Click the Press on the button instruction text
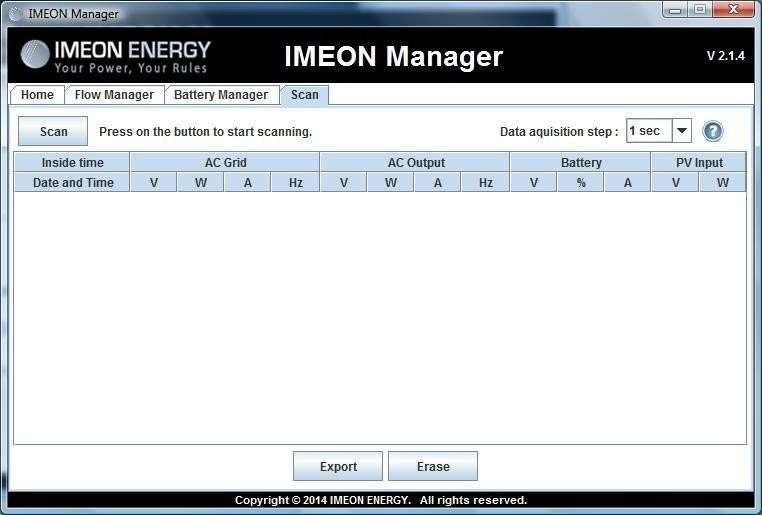The width and height of the screenshot is (762, 515). (206, 132)
